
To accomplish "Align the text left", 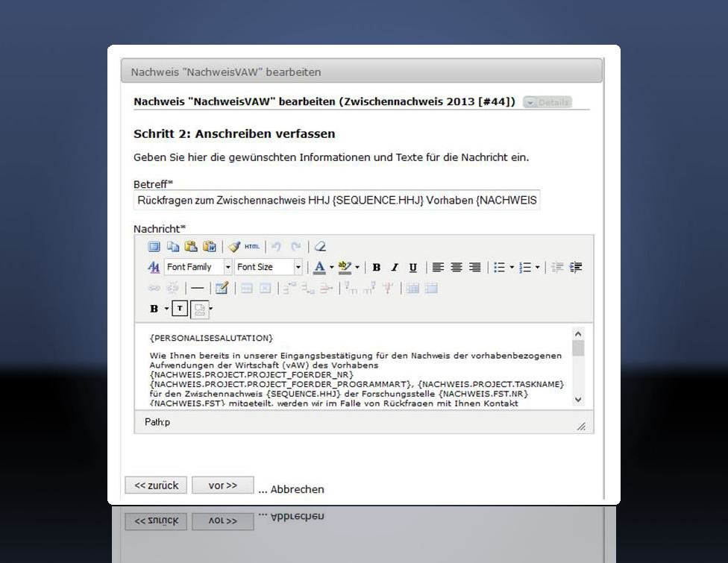I will click(438, 268).
